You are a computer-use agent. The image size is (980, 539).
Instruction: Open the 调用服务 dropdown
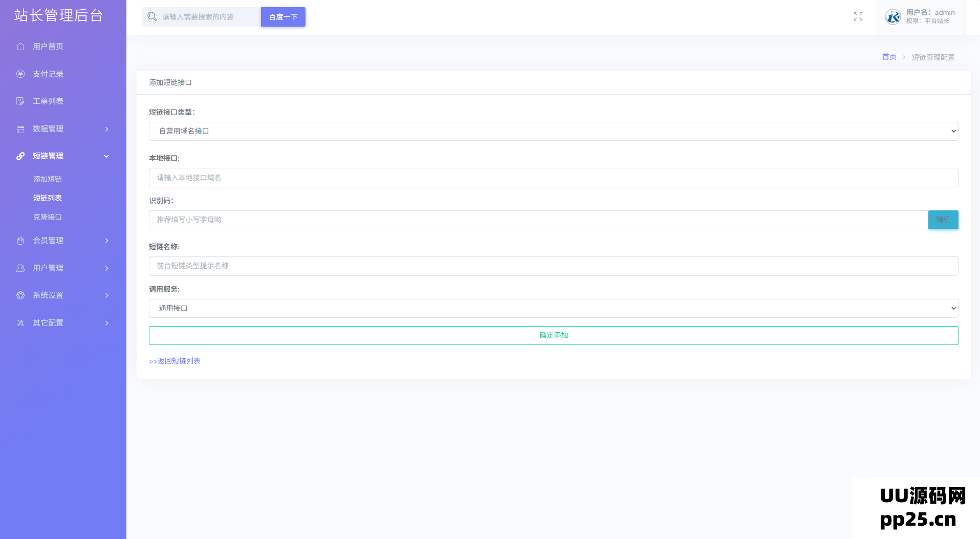point(553,308)
